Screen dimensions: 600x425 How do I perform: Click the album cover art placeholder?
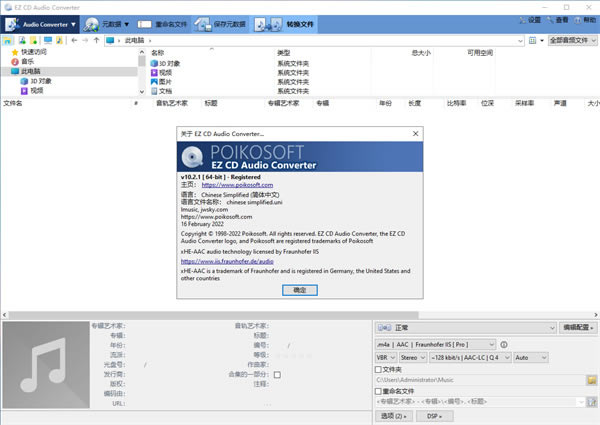[46, 365]
